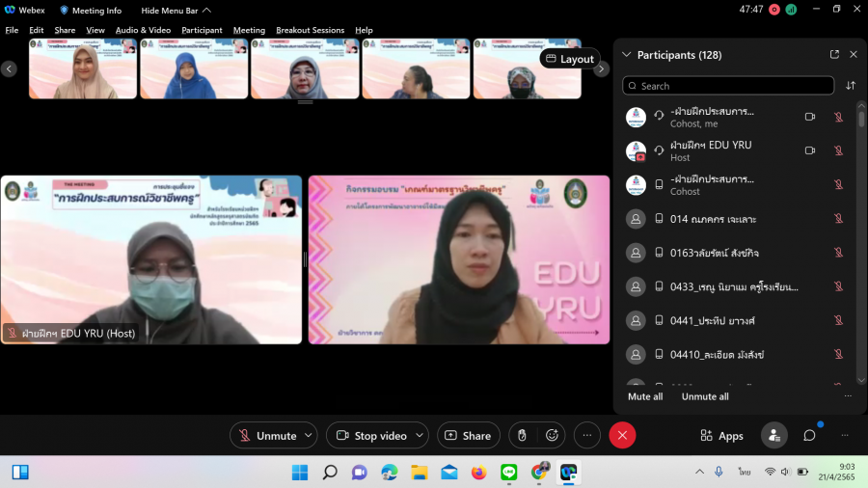Open the Audio & Video menu

[143, 30]
